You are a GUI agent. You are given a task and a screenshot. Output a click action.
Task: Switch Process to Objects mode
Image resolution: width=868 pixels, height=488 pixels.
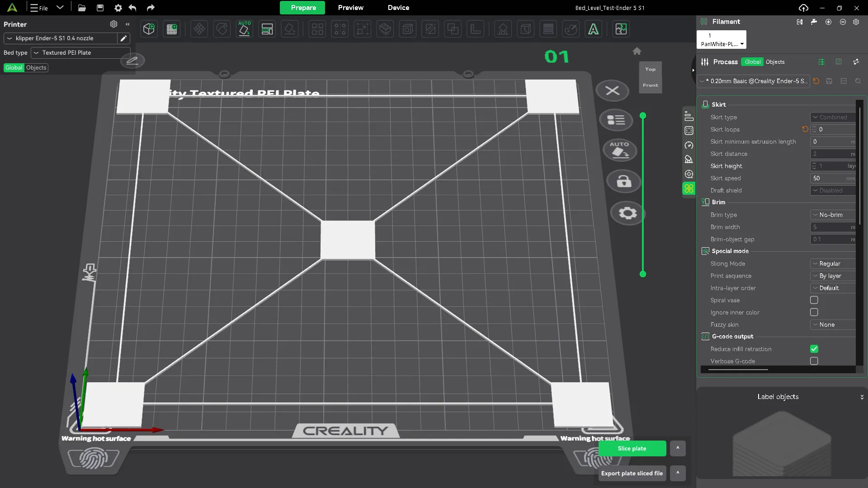(775, 62)
